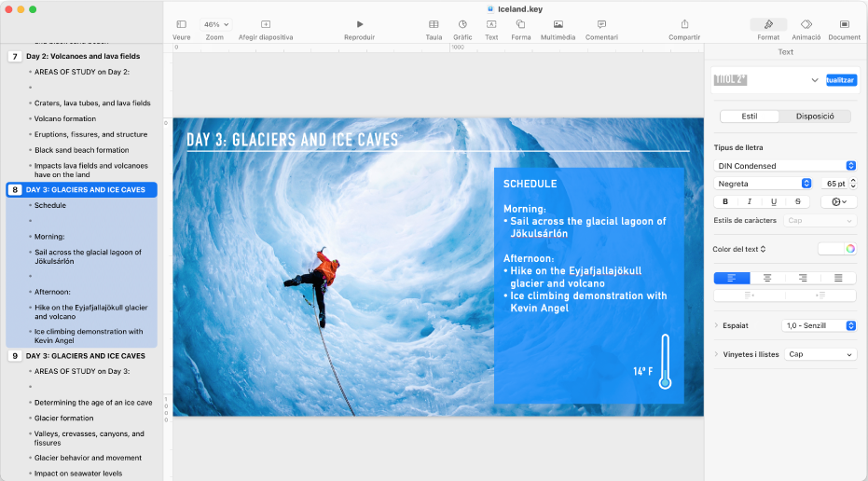
Task: Switch to the Disposició tab
Action: pyautogui.click(x=815, y=117)
